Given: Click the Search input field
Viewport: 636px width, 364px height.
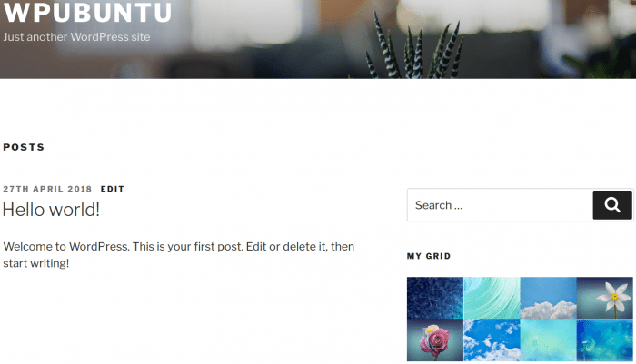Looking at the screenshot, I should pos(500,205).
